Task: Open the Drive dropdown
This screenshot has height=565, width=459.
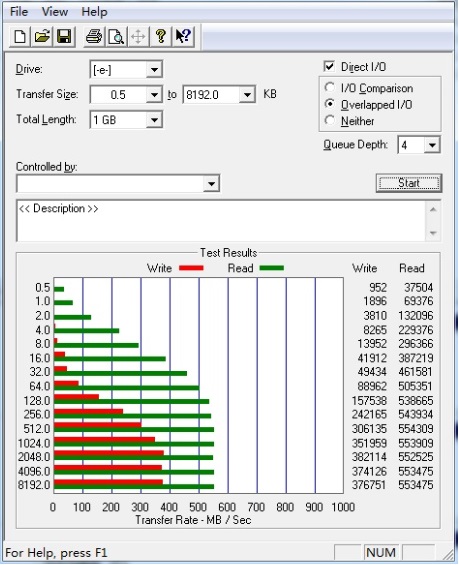Action: point(154,70)
